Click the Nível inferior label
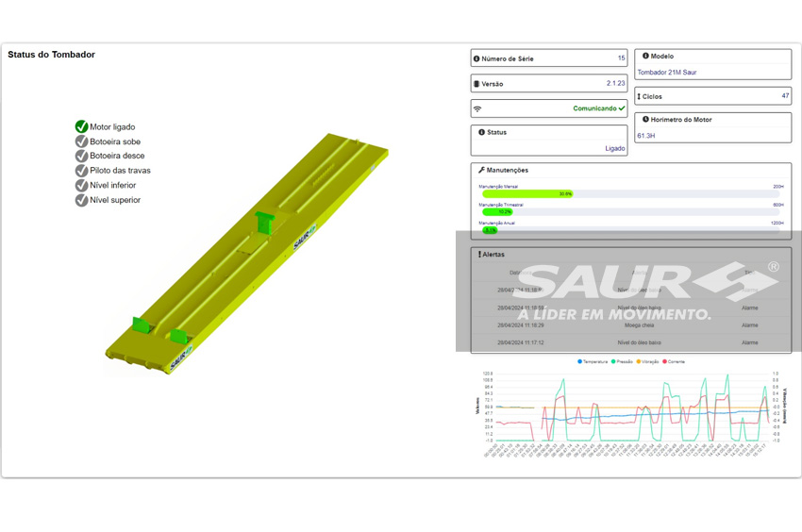Image resolution: width=802 pixels, height=532 pixels. (x=113, y=185)
